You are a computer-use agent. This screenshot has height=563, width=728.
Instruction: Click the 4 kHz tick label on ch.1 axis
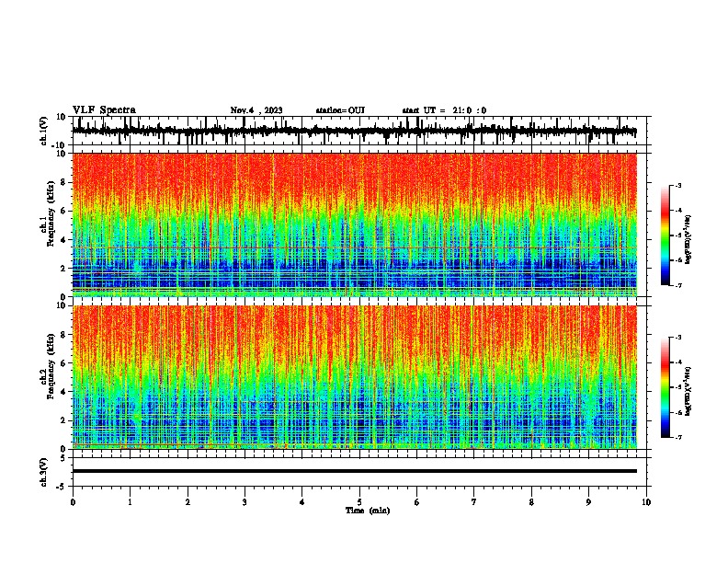pos(64,240)
